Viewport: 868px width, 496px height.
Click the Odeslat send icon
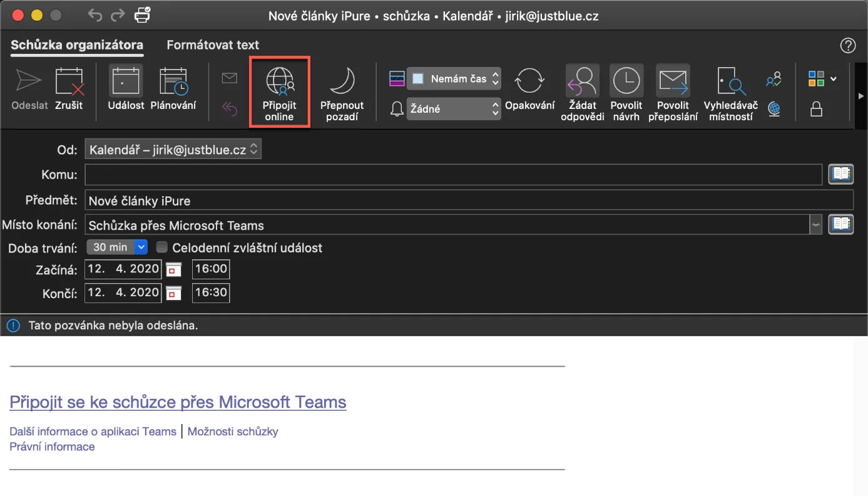point(29,81)
